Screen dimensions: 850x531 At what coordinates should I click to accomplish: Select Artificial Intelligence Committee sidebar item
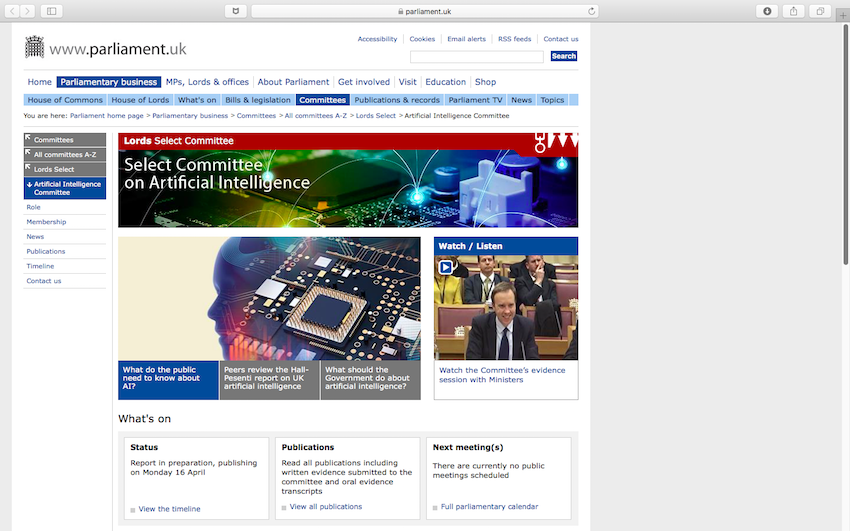[x=65, y=188]
